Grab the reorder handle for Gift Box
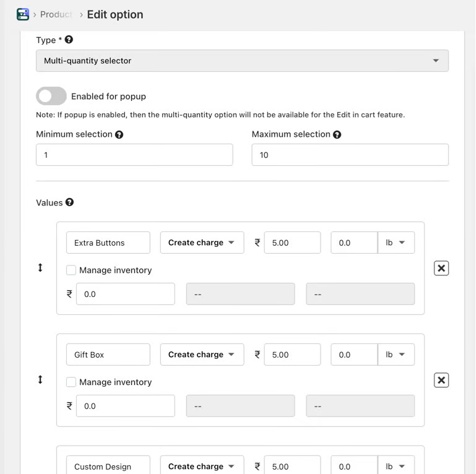Viewport: 476px width, 474px height. point(40,379)
